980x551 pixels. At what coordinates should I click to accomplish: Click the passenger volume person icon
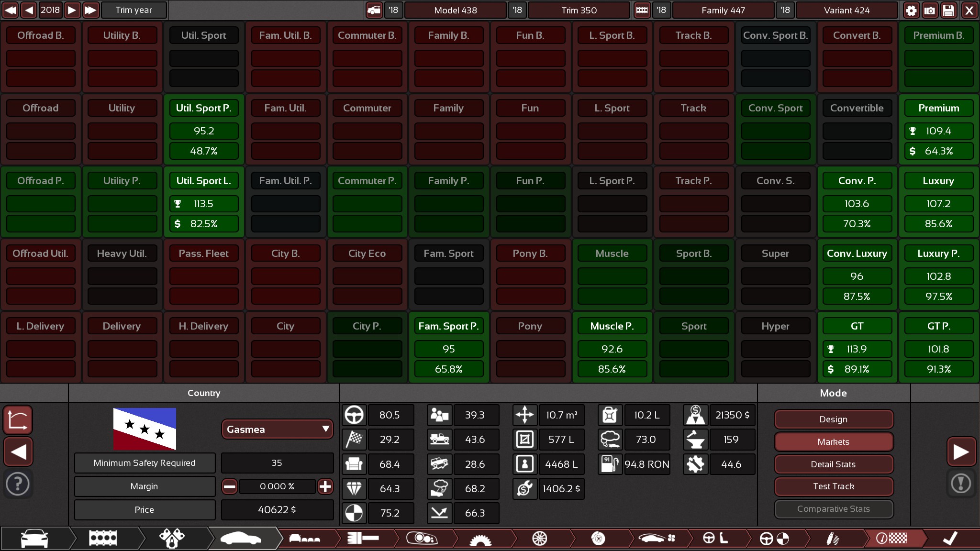click(525, 464)
